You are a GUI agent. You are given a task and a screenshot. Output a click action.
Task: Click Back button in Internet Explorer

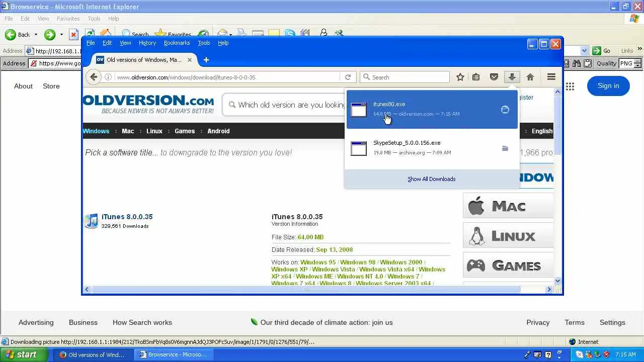(x=18, y=35)
